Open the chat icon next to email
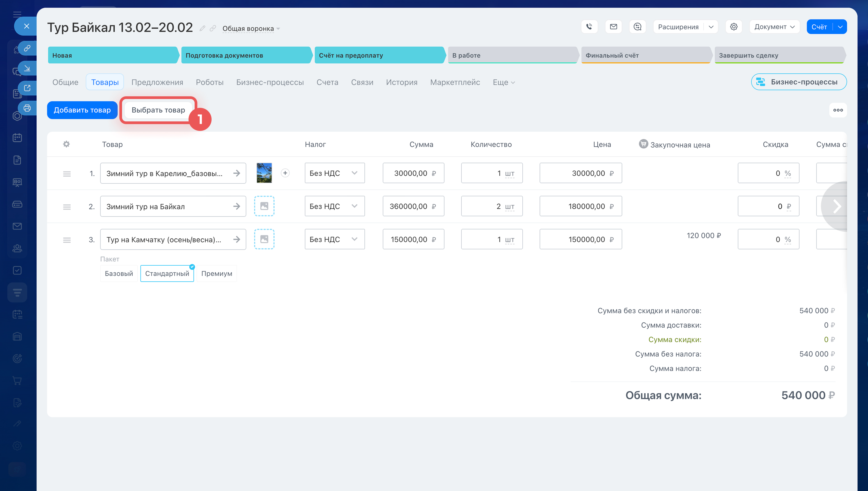 tap(637, 27)
